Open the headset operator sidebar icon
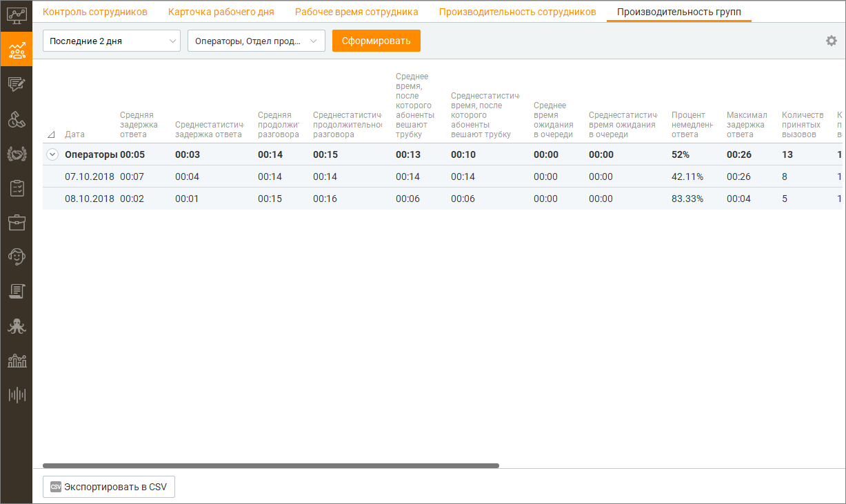 coord(16,256)
